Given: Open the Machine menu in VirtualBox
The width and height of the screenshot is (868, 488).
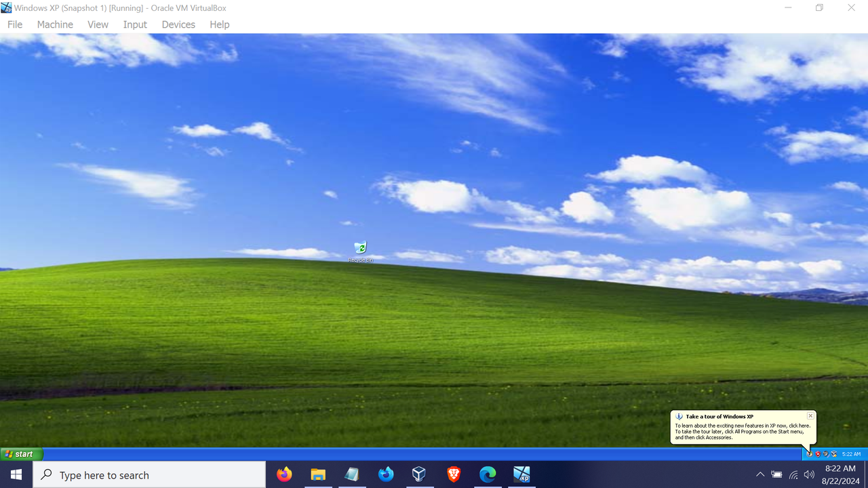Looking at the screenshot, I should click(54, 24).
